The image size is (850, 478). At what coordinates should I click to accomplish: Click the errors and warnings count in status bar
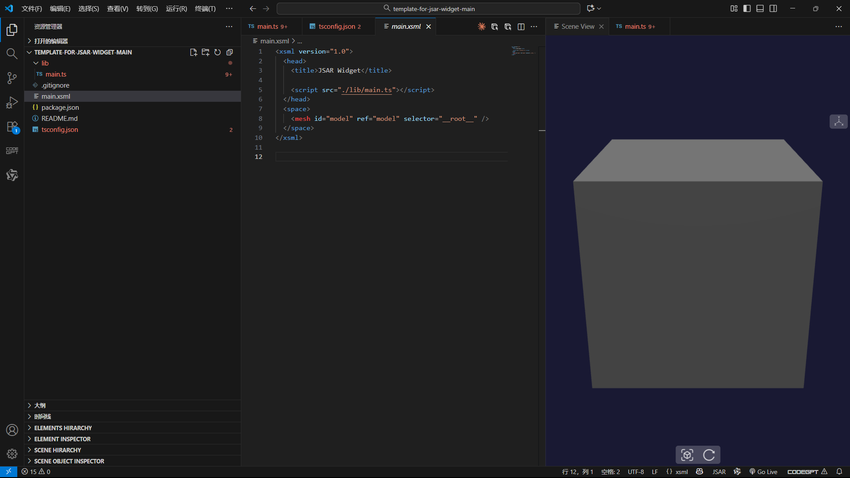pos(36,471)
